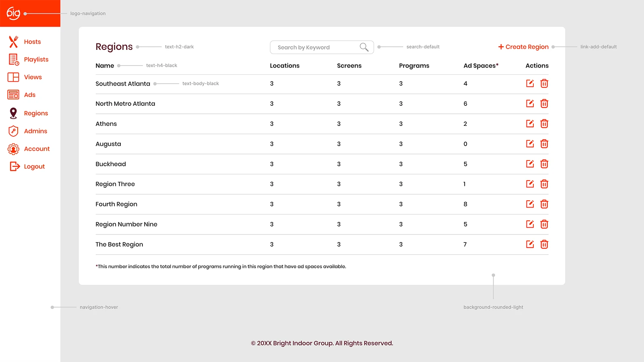The width and height of the screenshot is (644, 362).
Task: Select the Regions navigation item
Action: pos(36,113)
